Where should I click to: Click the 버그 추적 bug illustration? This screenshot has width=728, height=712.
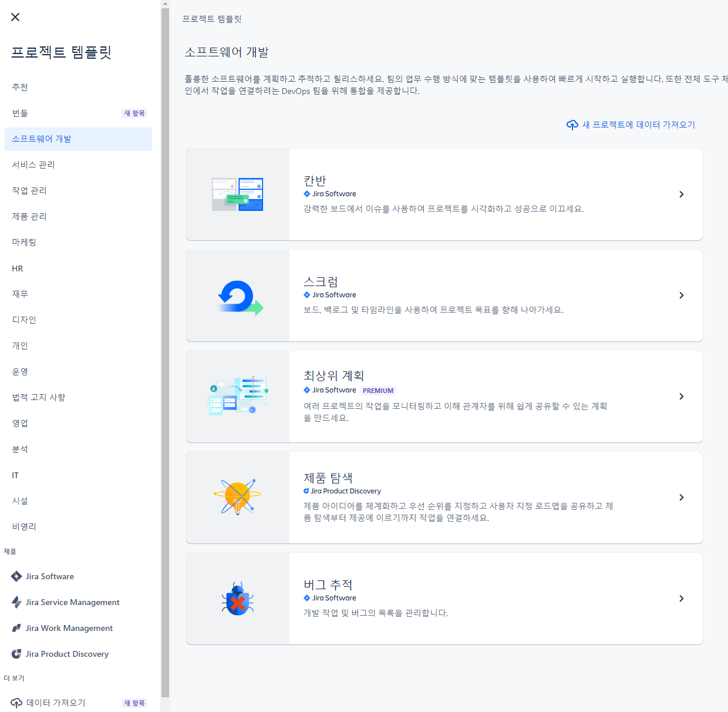[x=238, y=599]
